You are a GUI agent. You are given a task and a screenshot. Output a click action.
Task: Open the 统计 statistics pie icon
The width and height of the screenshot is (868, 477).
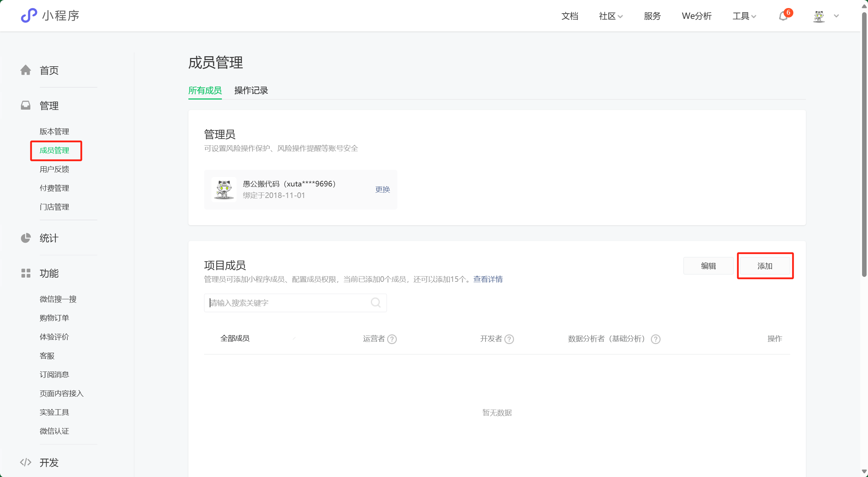[x=26, y=238]
